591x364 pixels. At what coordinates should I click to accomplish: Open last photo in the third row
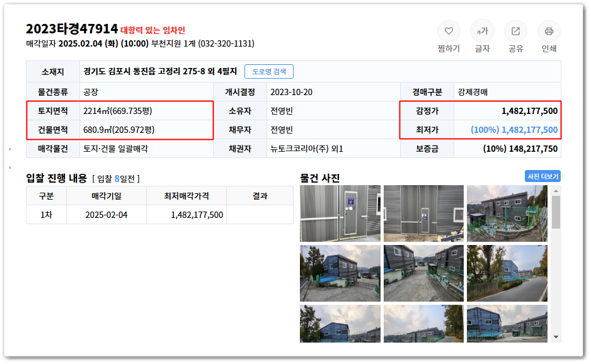coord(507,324)
